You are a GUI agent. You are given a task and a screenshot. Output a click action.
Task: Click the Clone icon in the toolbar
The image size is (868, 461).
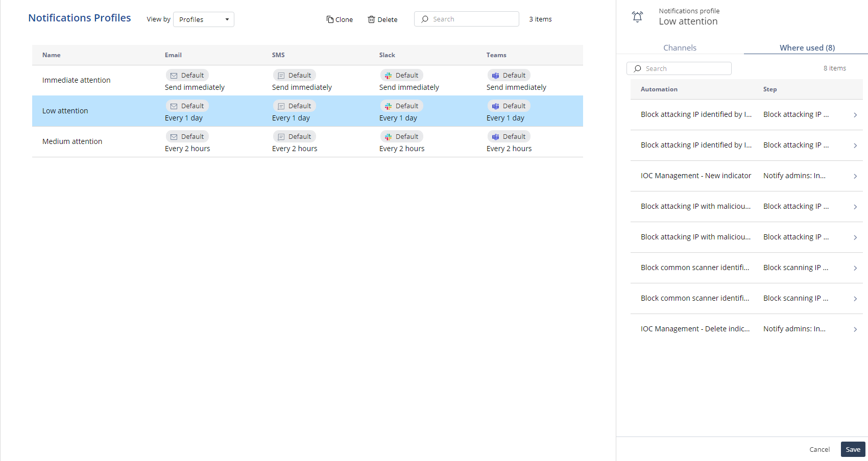pos(330,19)
